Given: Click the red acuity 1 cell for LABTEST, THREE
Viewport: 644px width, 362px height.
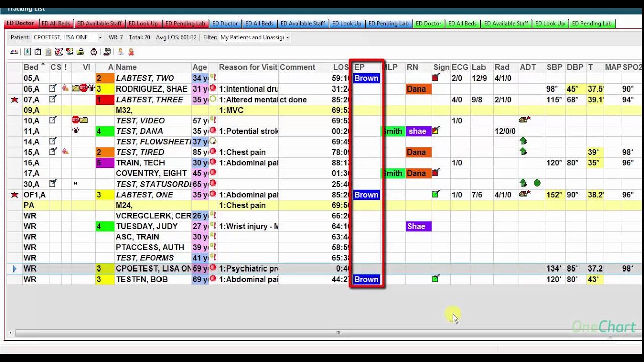Looking at the screenshot, I should (x=105, y=99).
